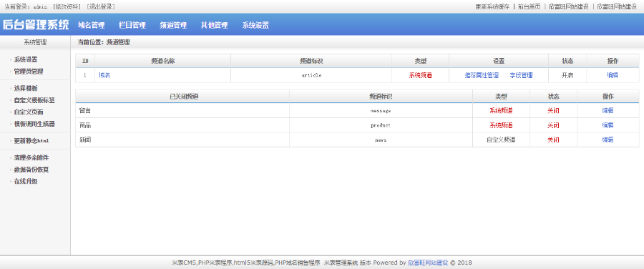
Task: Click the message channel identifier cell
Action: [x=381, y=110]
